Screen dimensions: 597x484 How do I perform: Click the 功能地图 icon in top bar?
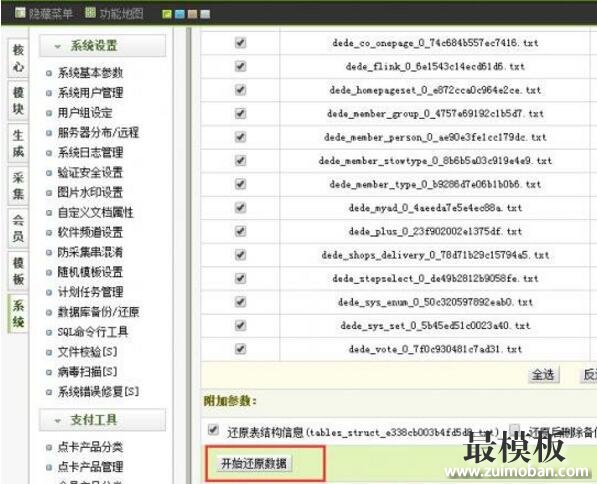(x=90, y=13)
